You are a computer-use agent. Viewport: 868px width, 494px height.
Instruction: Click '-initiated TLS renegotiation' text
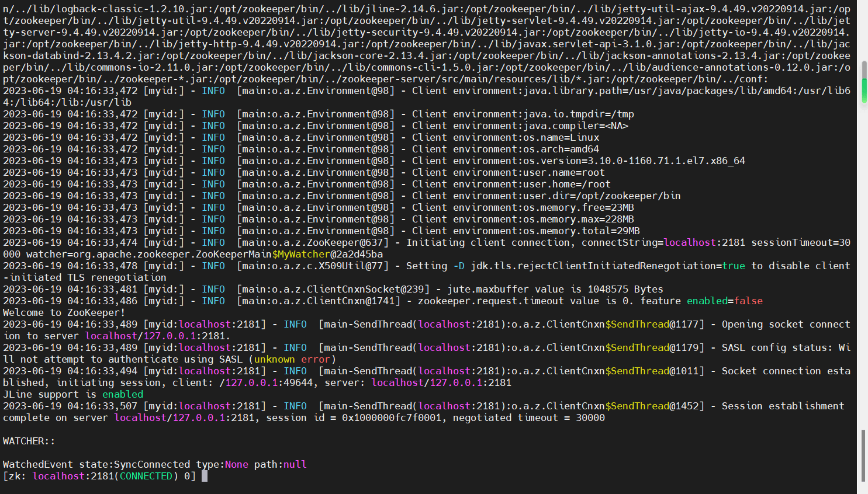85,277
